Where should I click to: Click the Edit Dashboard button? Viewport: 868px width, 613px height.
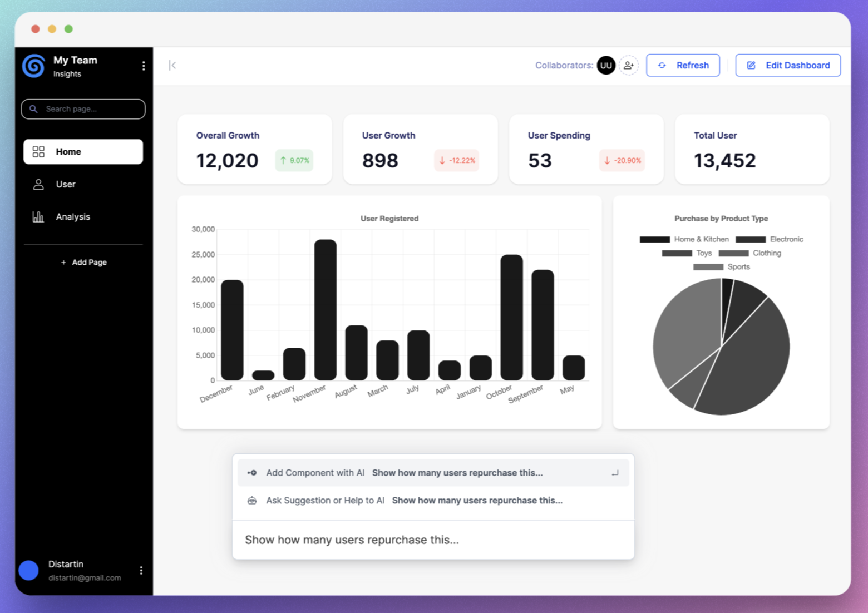[x=788, y=65]
